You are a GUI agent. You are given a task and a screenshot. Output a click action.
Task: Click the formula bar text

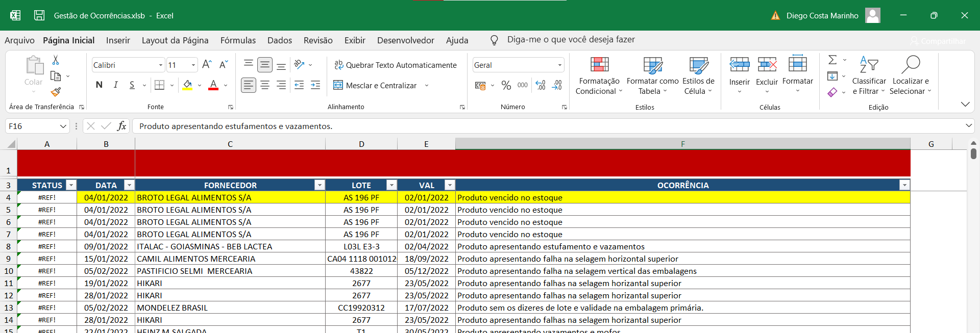236,126
